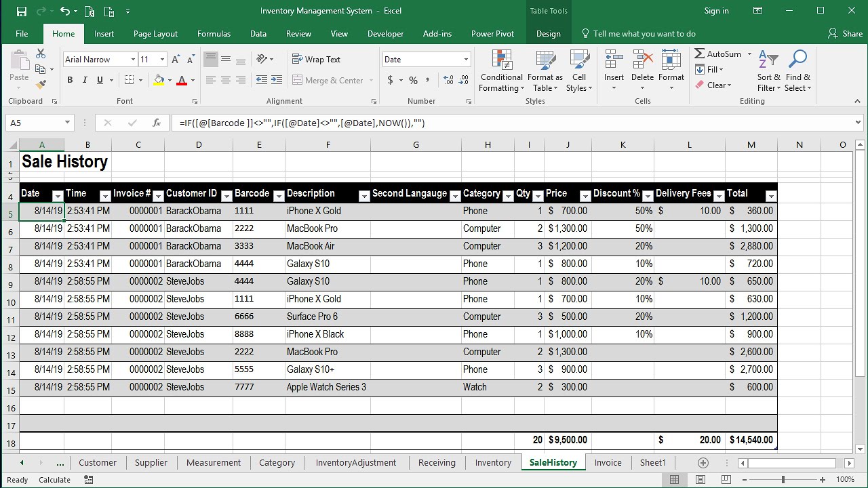Viewport: 868px width, 488px height.
Task: Open the number format Date dropdown
Action: pos(466,60)
